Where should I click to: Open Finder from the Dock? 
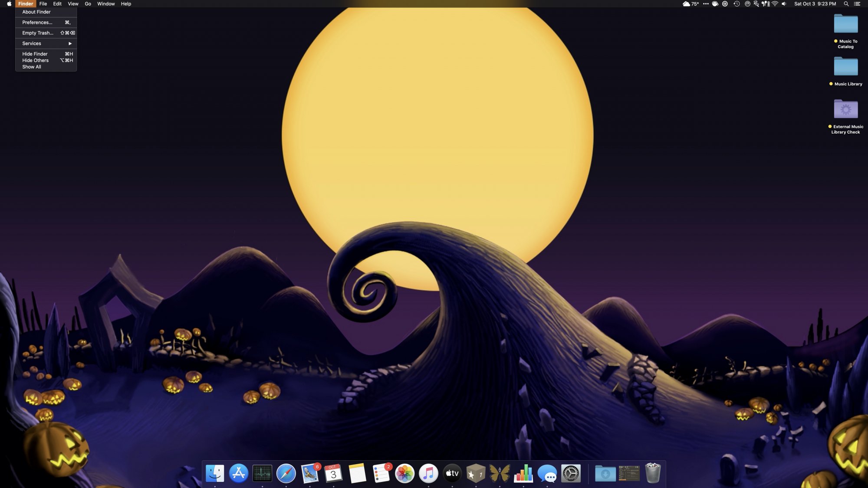[215, 473]
